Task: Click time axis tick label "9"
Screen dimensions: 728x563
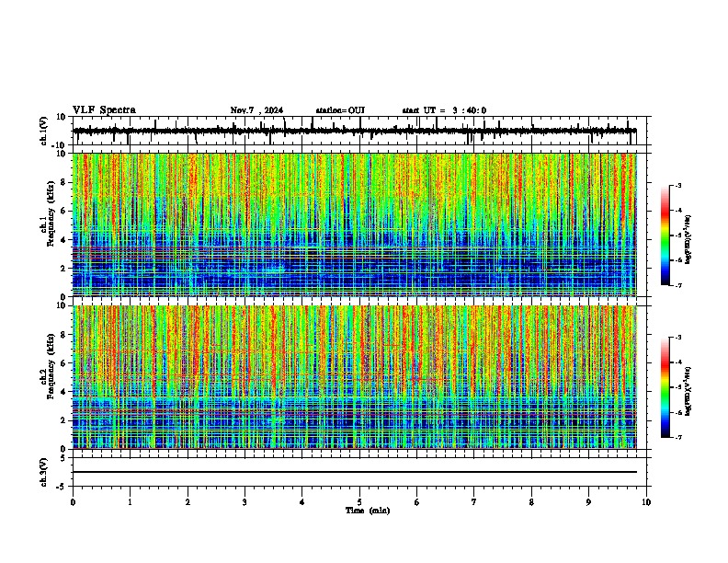Action: point(588,502)
